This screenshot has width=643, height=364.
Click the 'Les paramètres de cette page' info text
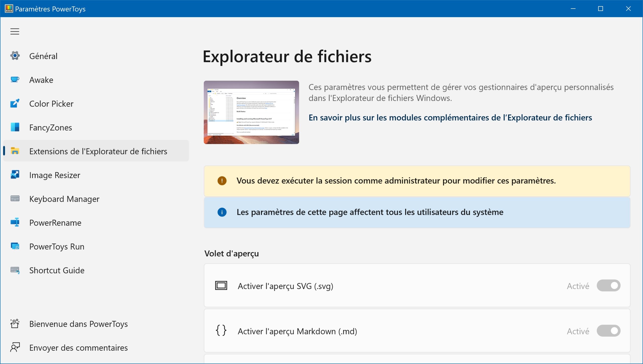click(370, 212)
